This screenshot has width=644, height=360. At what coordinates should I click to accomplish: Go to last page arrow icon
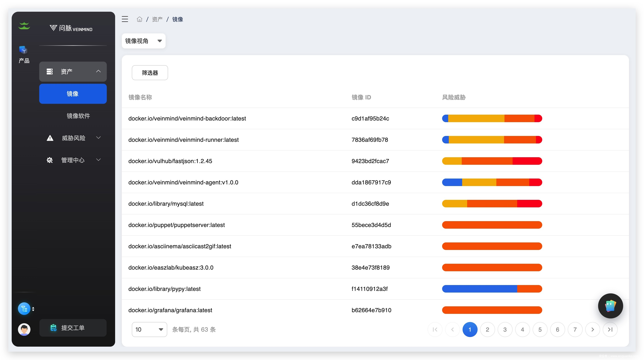[x=610, y=330]
